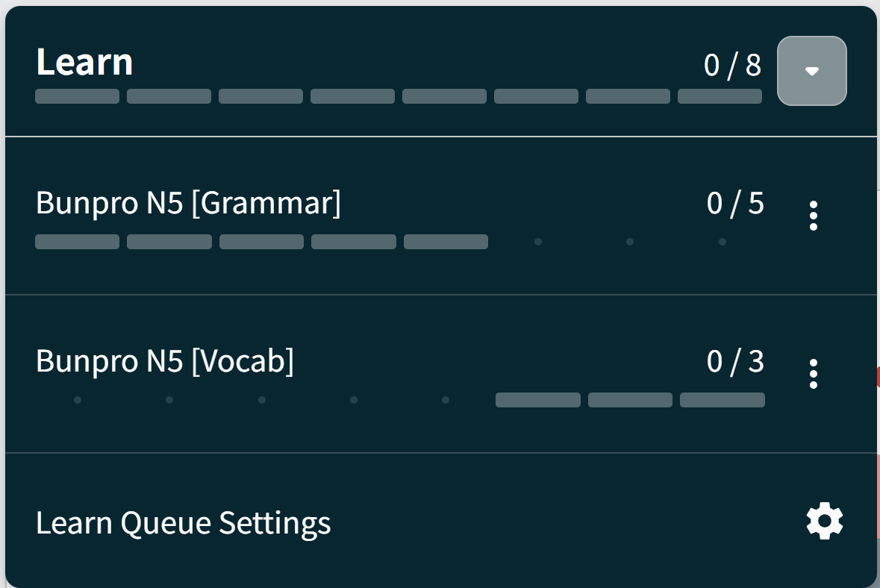The height and width of the screenshot is (588, 880).
Task: Select the Bunpro N5 [Grammar] deck title
Action: pyautogui.click(x=188, y=204)
